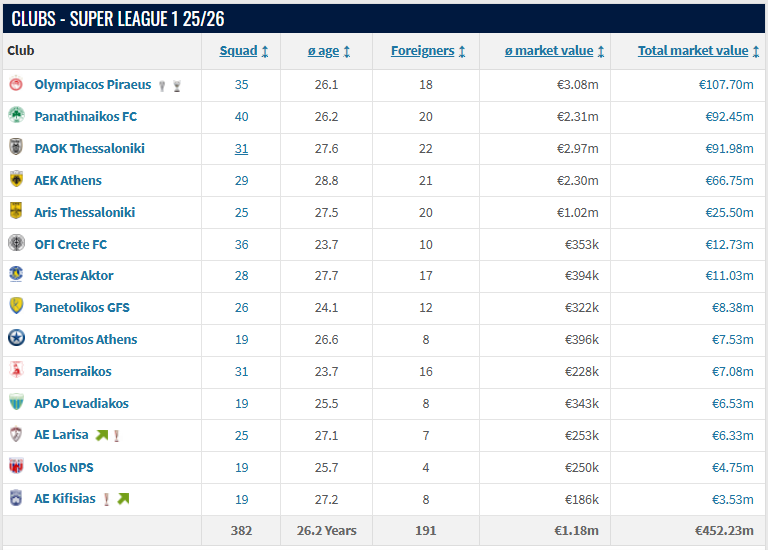Click the green promoted arrow beside AE Kifisias

click(x=123, y=499)
